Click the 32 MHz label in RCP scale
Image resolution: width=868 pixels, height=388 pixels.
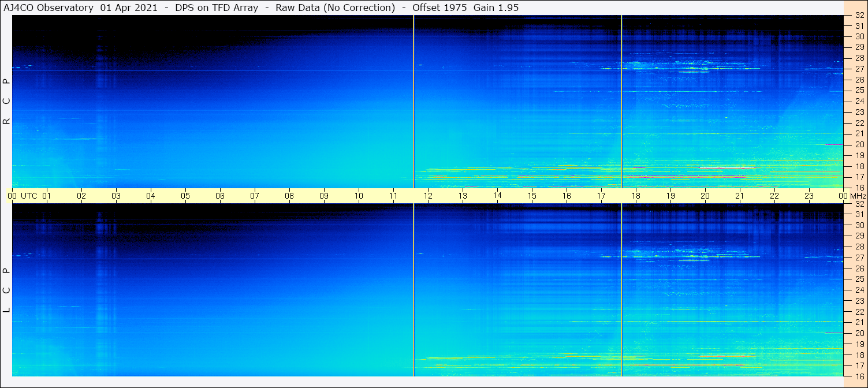tap(859, 16)
